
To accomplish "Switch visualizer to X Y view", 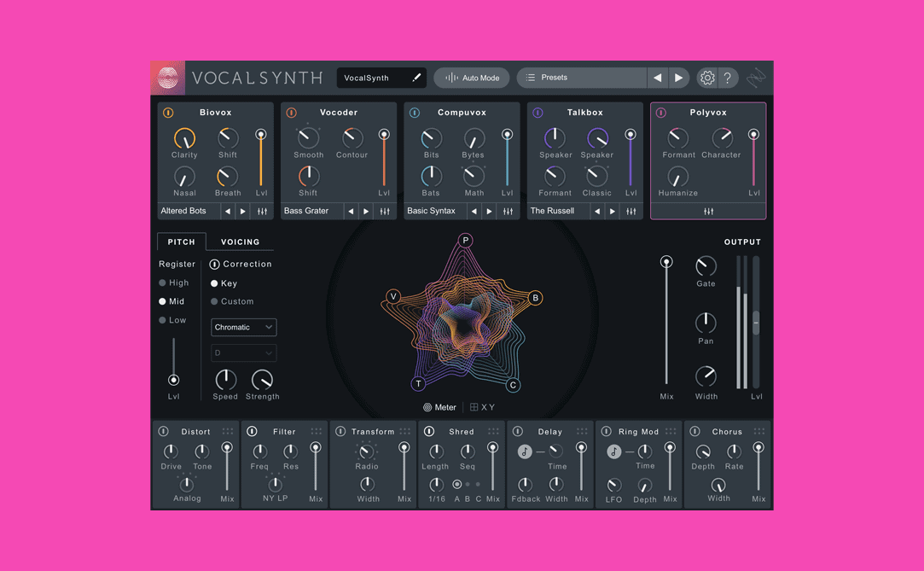I will pos(483,407).
